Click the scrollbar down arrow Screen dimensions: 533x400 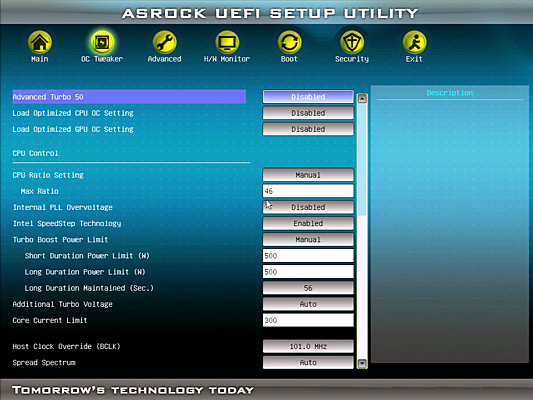[362, 364]
